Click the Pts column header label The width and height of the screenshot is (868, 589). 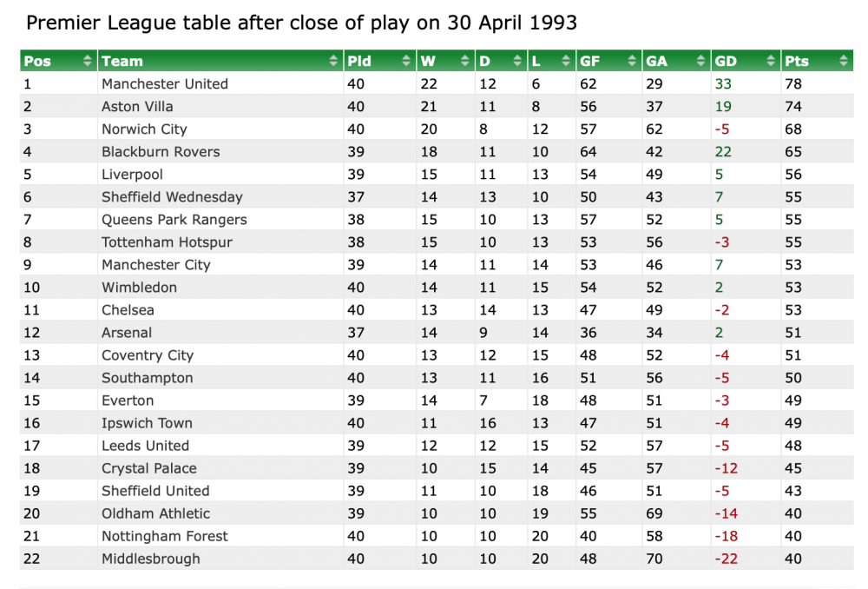[x=797, y=61]
